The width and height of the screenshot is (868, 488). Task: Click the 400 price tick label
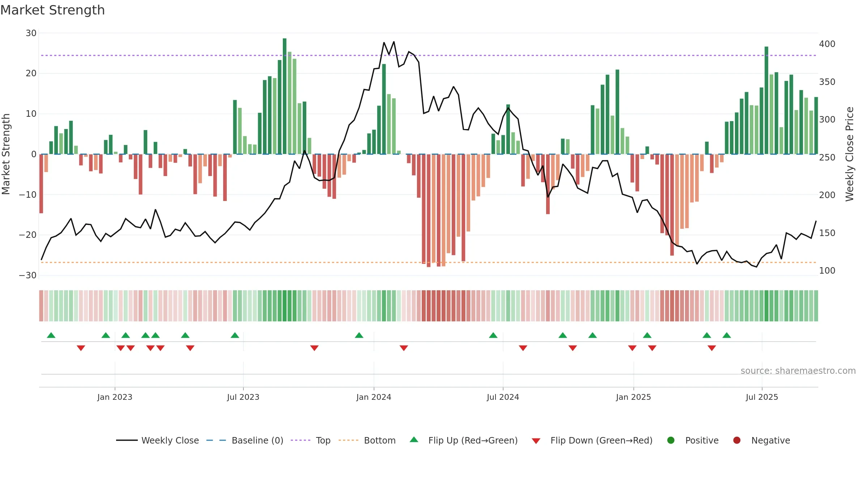pos(827,44)
